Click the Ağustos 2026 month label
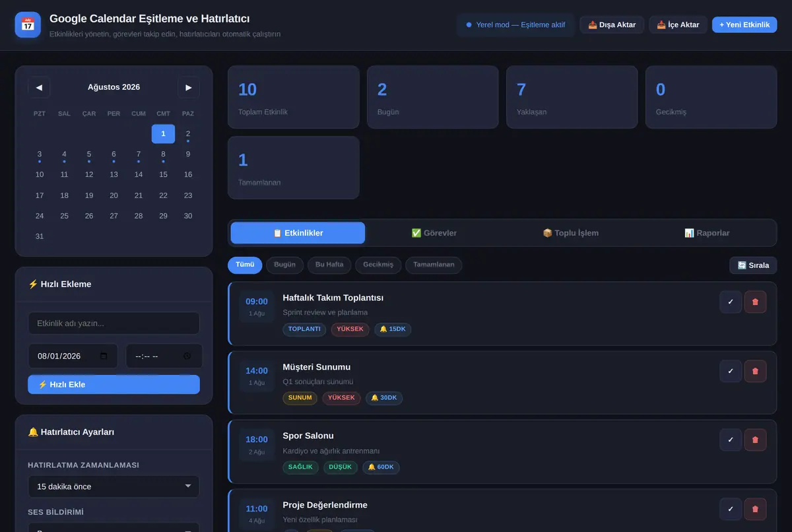The width and height of the screenshot is (792, 532). tap(114, 87)
